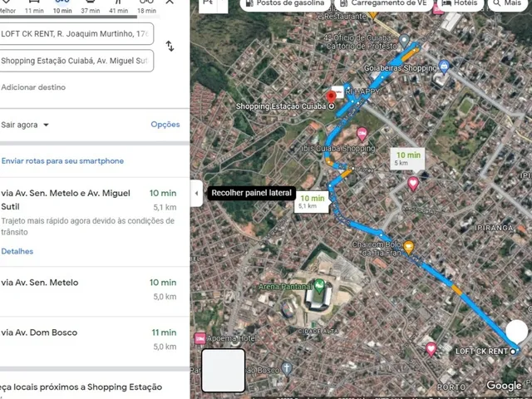Select the transit travel mode showing 37 min

(x=91, y=7)
